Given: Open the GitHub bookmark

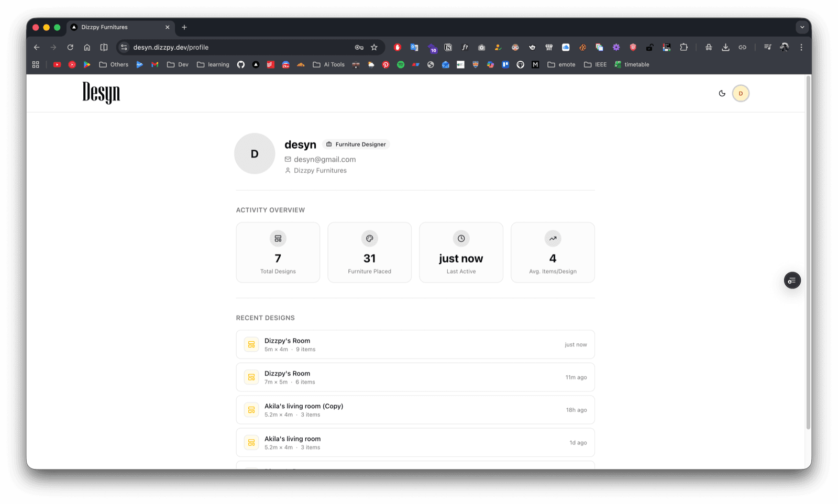Looking at the screenshot, I should click(x=241, y=64).
